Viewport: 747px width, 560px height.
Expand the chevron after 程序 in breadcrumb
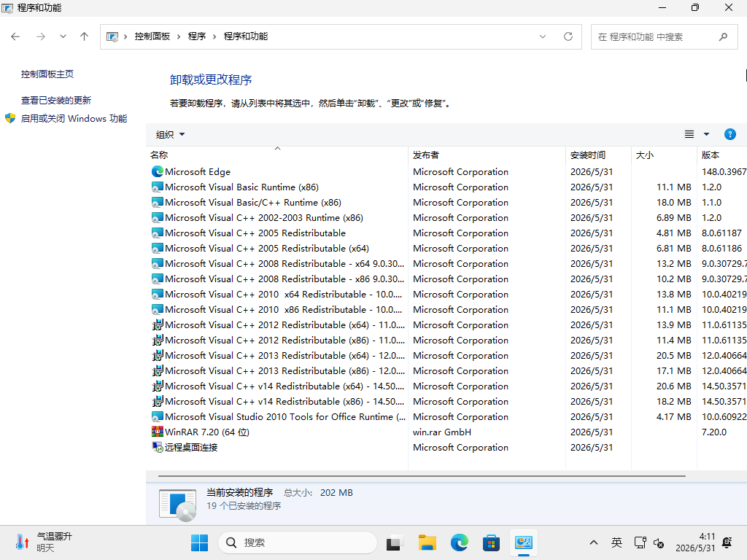tap(214, 36)
